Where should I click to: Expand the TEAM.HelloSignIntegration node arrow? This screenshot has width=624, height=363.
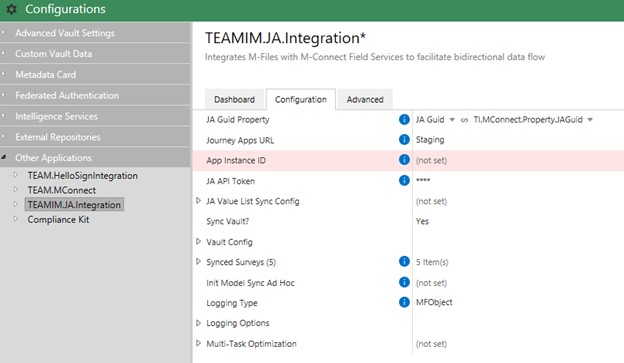16,175
